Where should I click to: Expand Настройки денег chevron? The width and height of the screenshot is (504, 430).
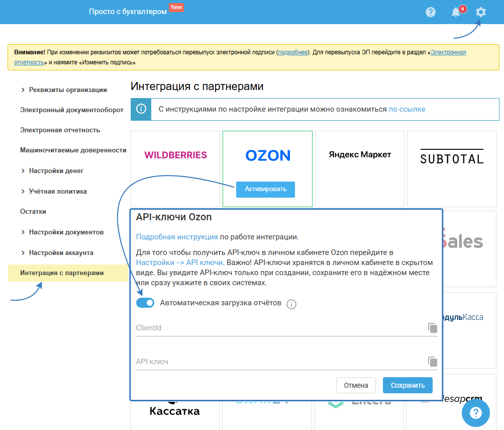click(23, 171)
